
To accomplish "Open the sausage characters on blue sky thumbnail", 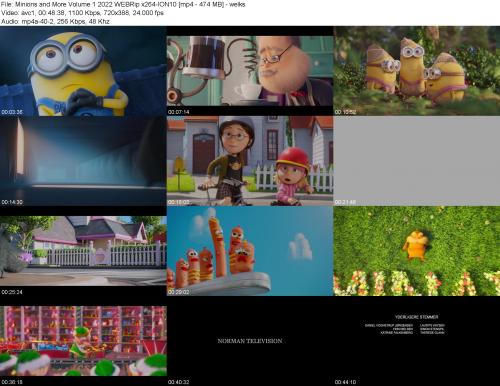I will click(x=250, y=251).
